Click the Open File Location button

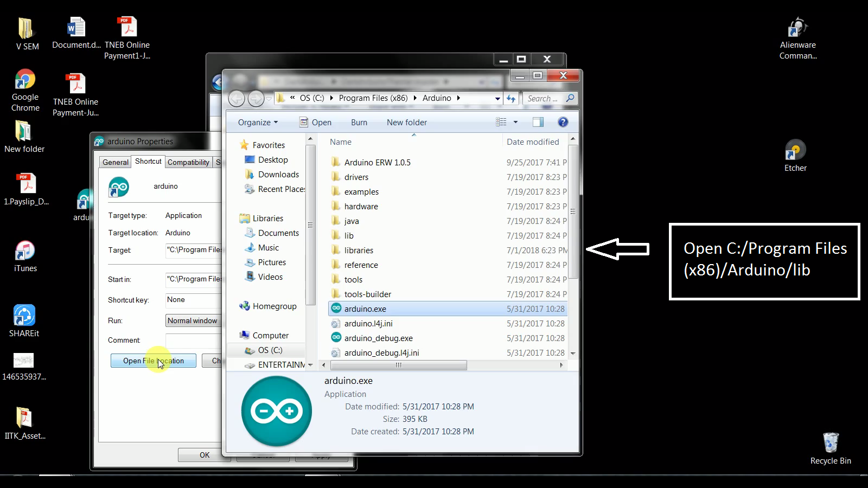(x=153, y=361)
